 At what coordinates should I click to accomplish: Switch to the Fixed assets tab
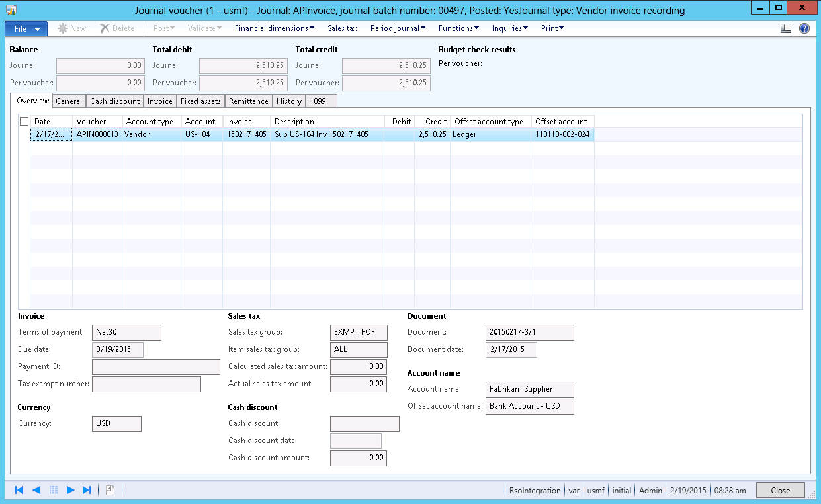[200, 101]
